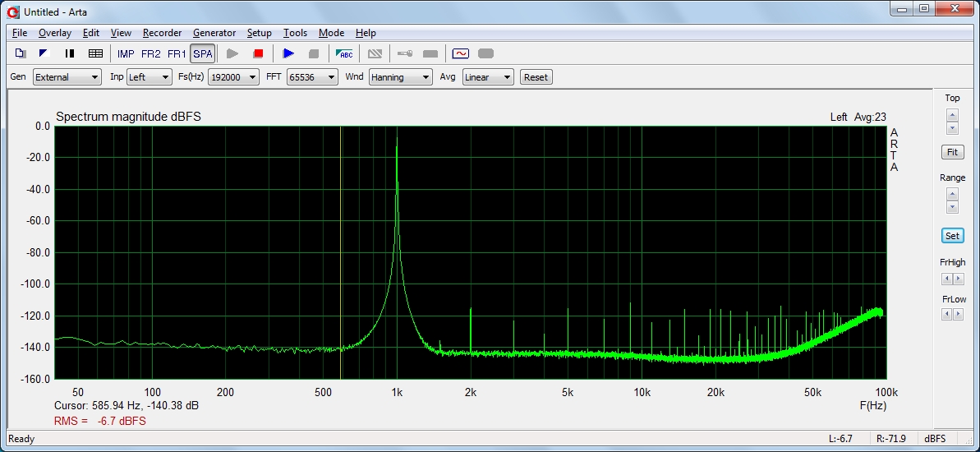Open the Tools menu
Image resolution: width=980 pixels, height=452 pixels.
coord(295,33)
